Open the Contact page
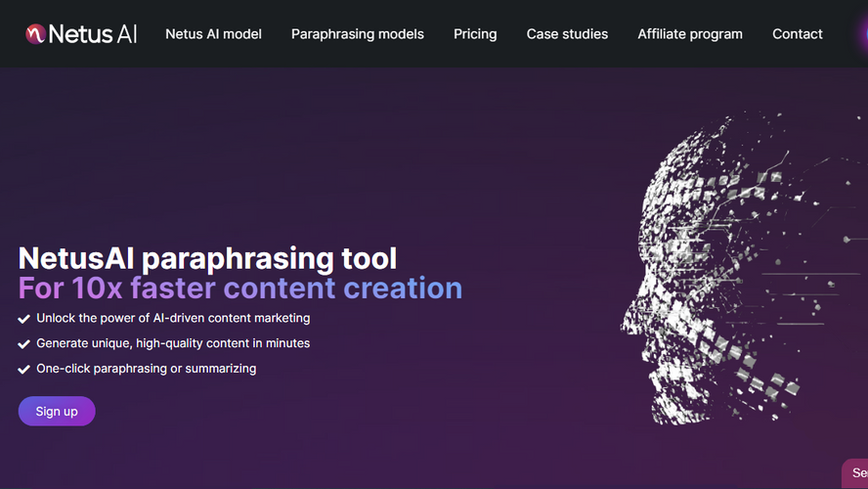 coord(798,34)
